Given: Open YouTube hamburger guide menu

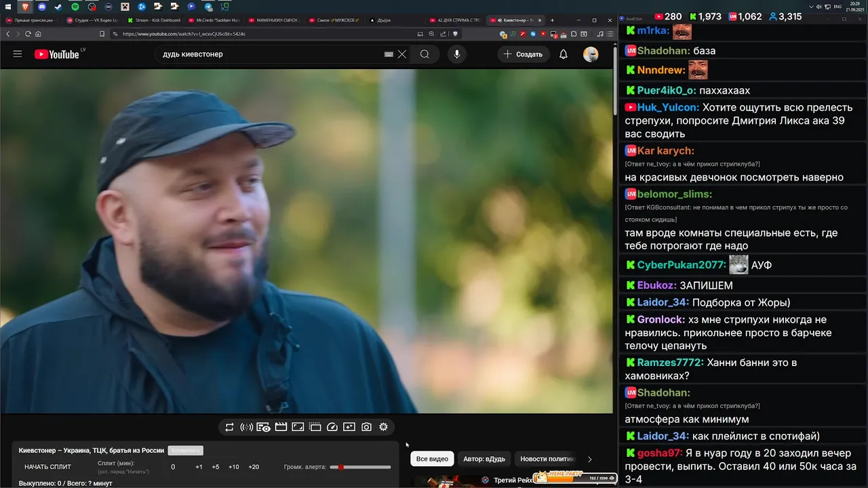Looking at the screenshot, I should click(18, 54).
